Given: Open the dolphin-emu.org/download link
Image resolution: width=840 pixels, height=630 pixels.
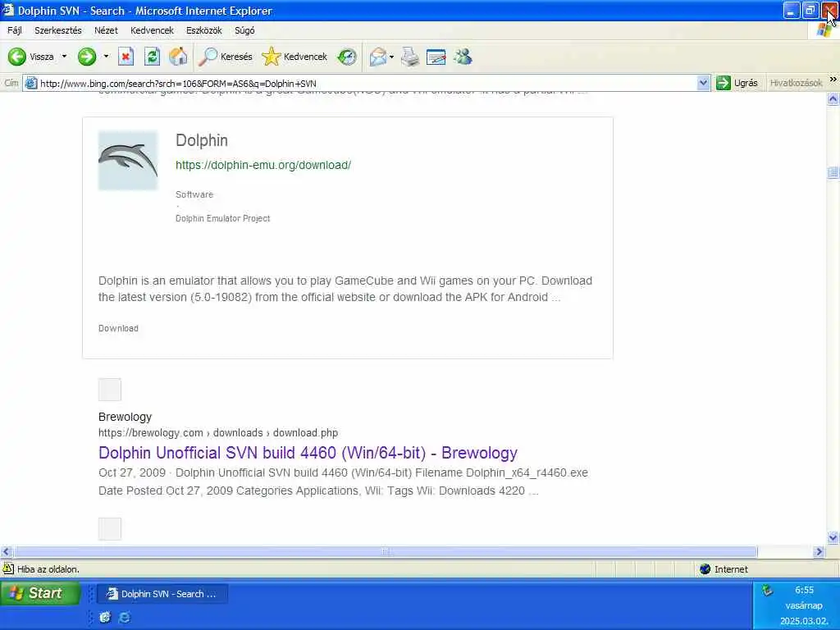Looking at the screenshot, I should pyautogui.click(x=263, y=165).
